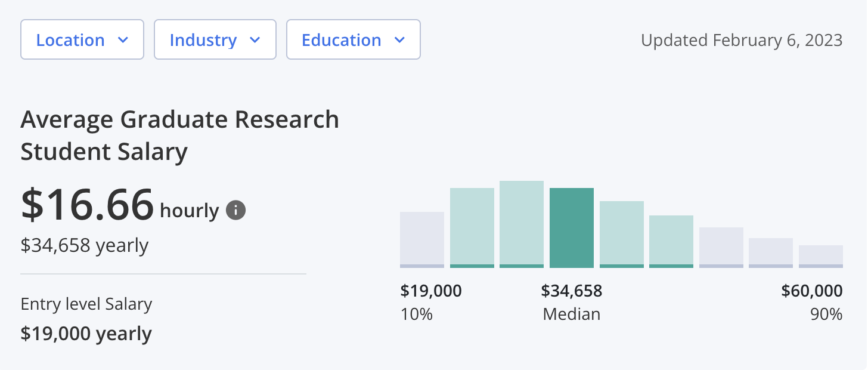Select the shortest rightmost histogram bar

(821, 257)
